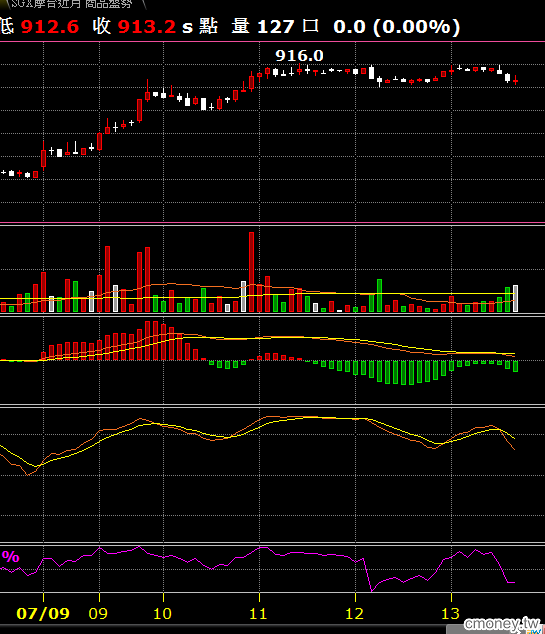Click the 口 unit label after volume
This screenshot has width=545, height=634.
311,26
